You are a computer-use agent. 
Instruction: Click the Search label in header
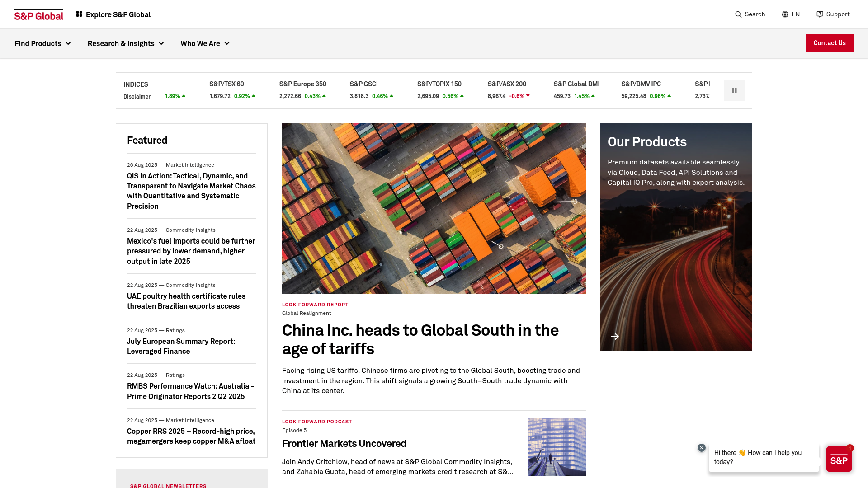coord(755,14)
